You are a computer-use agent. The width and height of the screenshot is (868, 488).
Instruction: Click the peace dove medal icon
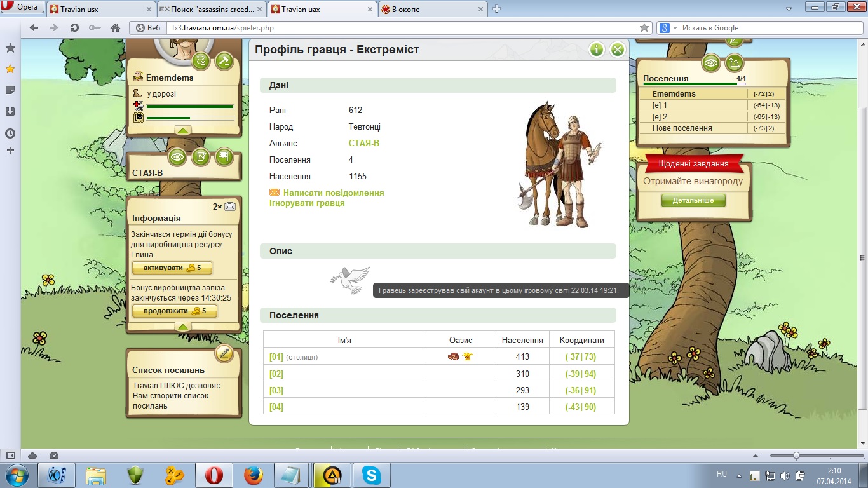350,280
